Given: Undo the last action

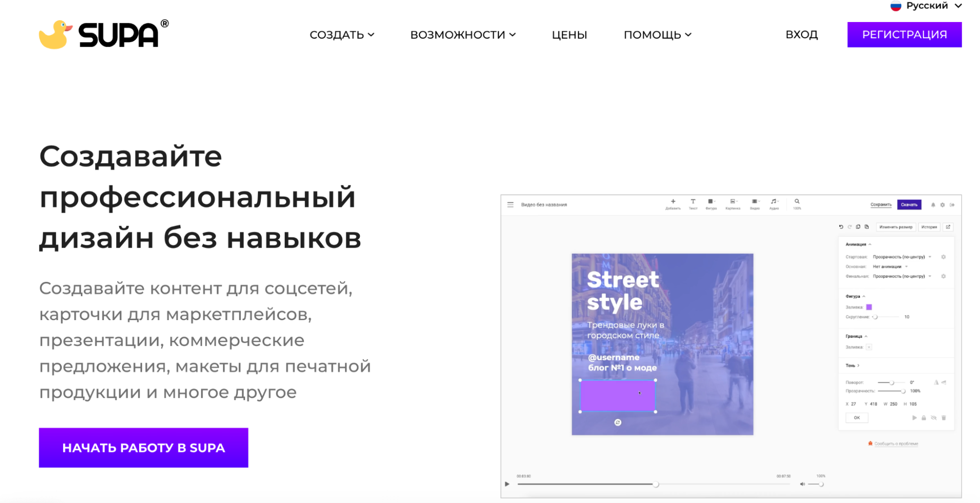Looking at the screenshot, I should point(841,227).
